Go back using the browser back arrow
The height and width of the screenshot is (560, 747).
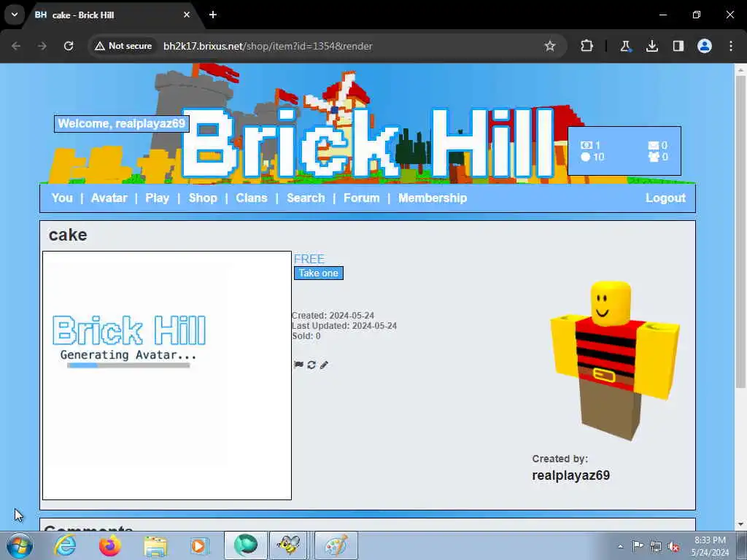16,46
